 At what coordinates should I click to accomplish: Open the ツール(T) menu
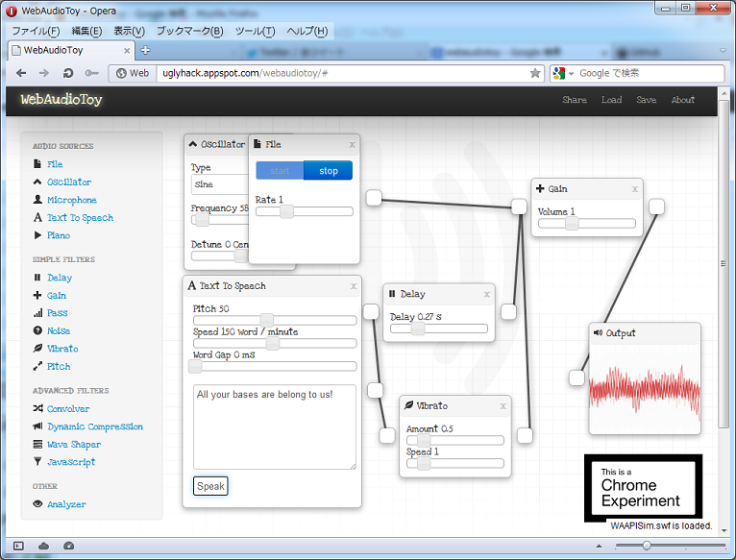click(255, 31)
